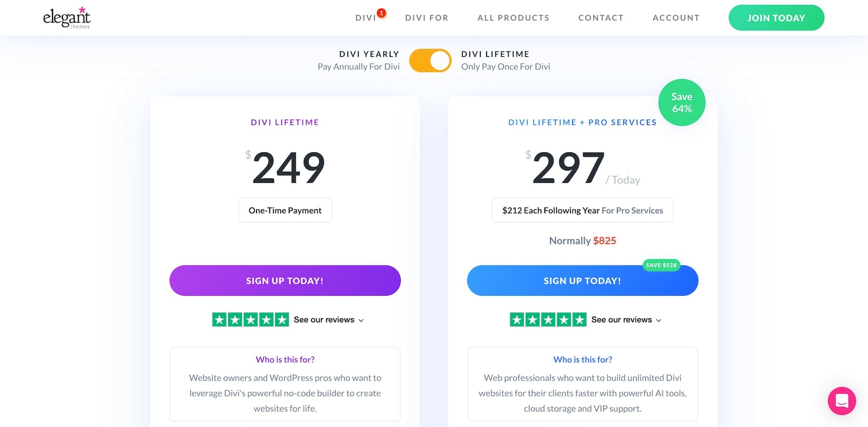868x427 pixels.
Task: Expand See our reviews on the Pro Services card
Action: (x=622, y=319)
